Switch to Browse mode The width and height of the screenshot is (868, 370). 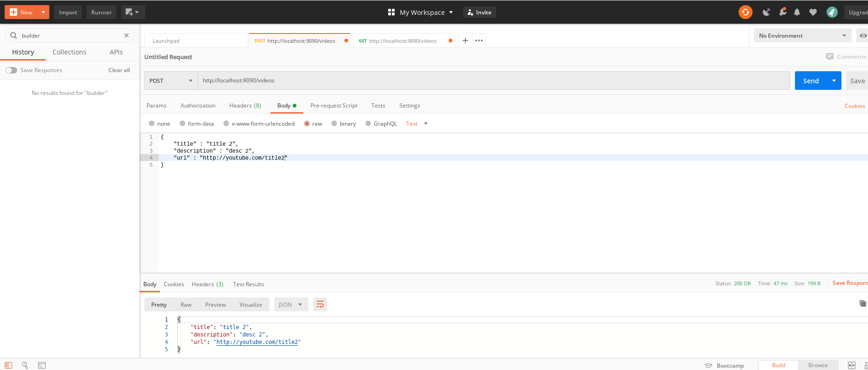[818, 365]
